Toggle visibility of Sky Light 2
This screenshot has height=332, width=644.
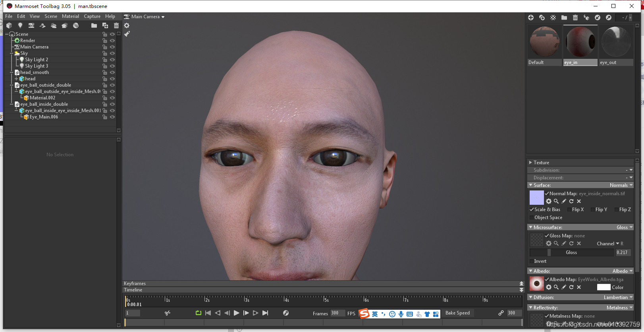[112, 60]
